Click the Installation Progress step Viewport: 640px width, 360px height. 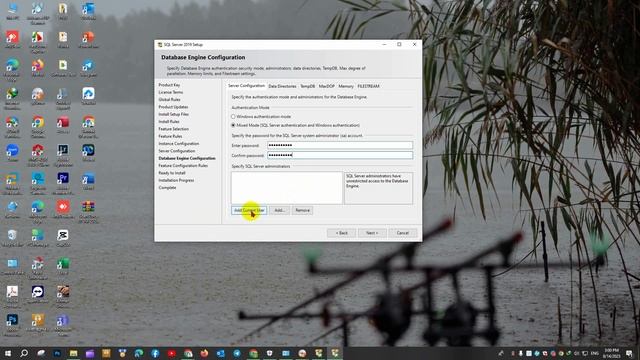(176, 180)
